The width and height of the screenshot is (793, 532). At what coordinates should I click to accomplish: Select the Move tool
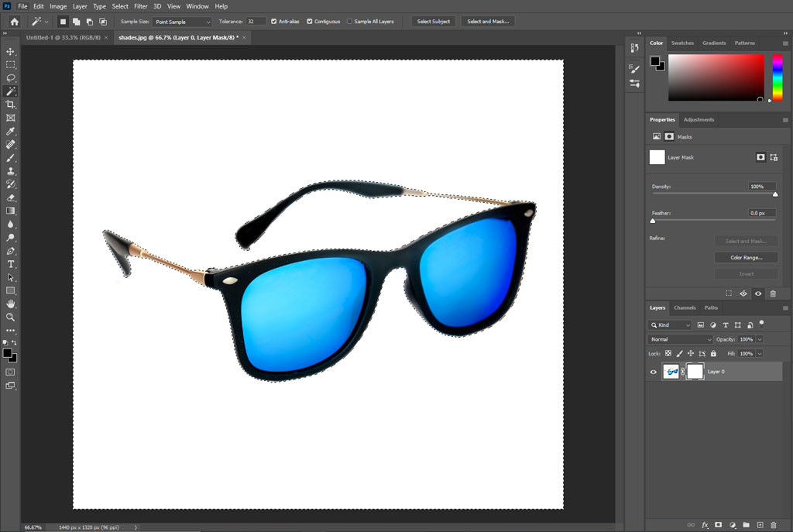click(10, 52)
